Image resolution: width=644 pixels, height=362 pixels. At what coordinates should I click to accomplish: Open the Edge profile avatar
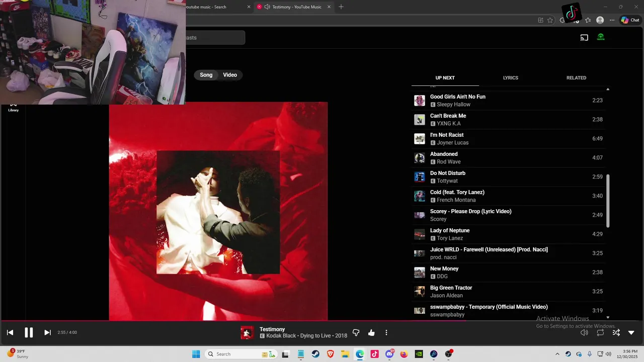(x=600, y=20)
